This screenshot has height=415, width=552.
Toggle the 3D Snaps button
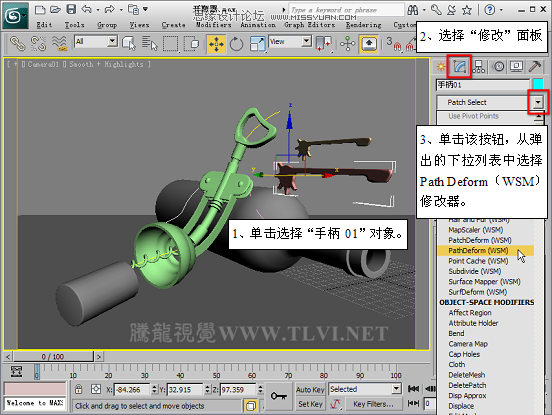point(393,44)
